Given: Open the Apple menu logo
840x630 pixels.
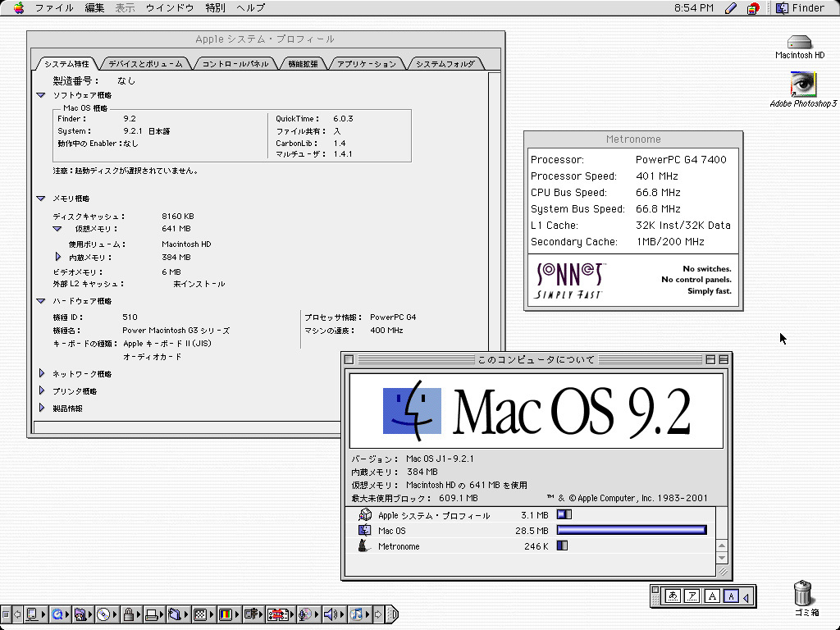Looking at the screenshot, I should click(19, 7).
